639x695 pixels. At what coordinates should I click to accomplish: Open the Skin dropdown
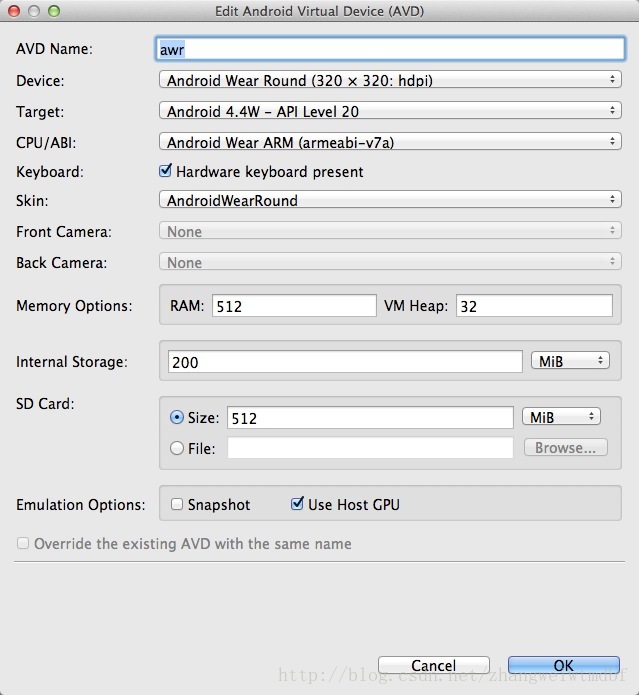(390, 200)
